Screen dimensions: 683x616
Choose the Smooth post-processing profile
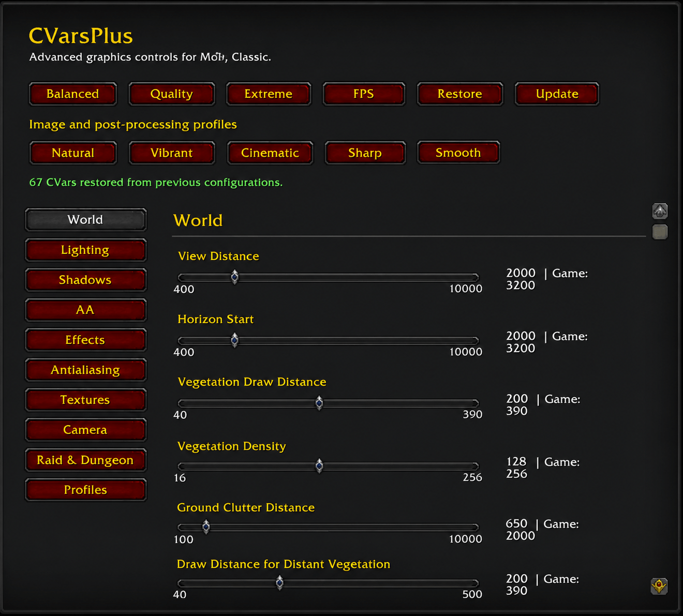(458, 153)
